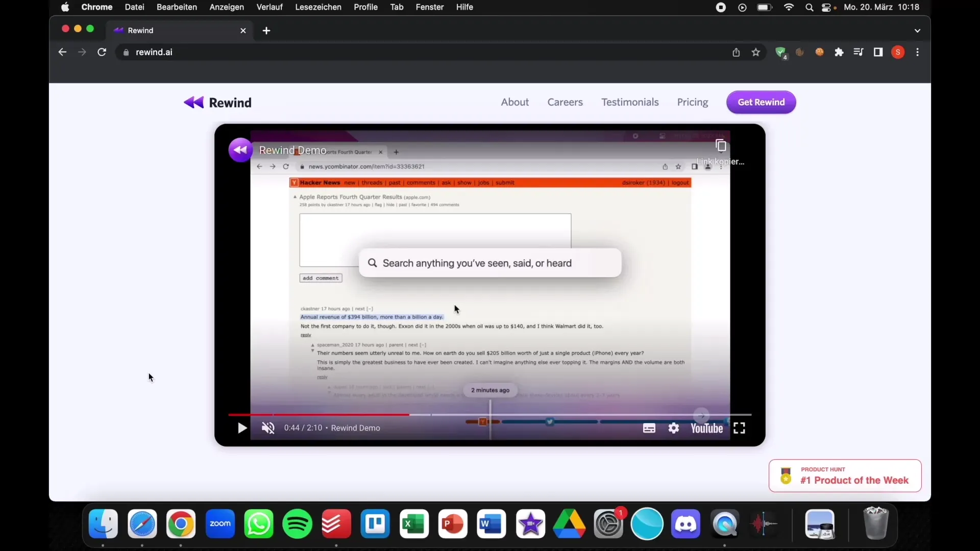
Task: Bookmark this page with star icon
Action: pos(756,52)
